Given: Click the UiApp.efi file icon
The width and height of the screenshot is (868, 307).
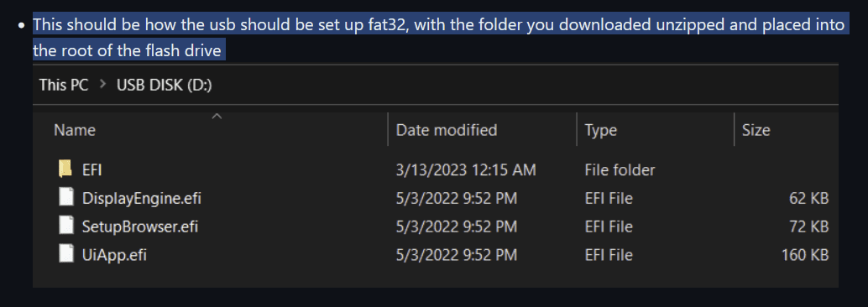Looking at the screenshot, I should pyautogui.click(x=66, y=254).
